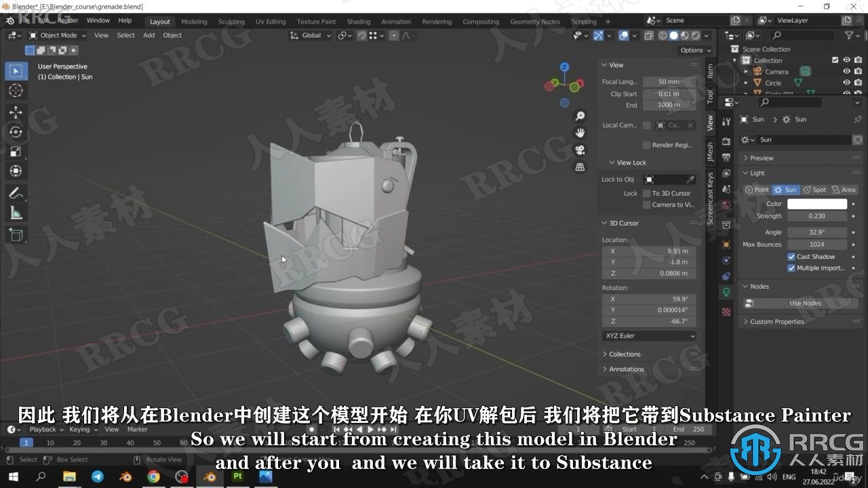Viewport: 868px width, 488px height.
Task: Select the Select Box tool
Action: (16, 71)
